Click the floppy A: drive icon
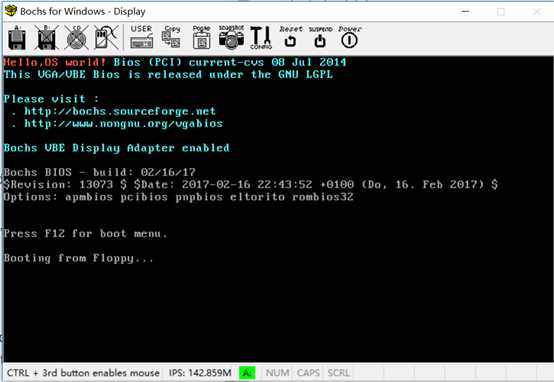This screenshot has width=554, height=382. pyautogui.click(x=17, y=37)
